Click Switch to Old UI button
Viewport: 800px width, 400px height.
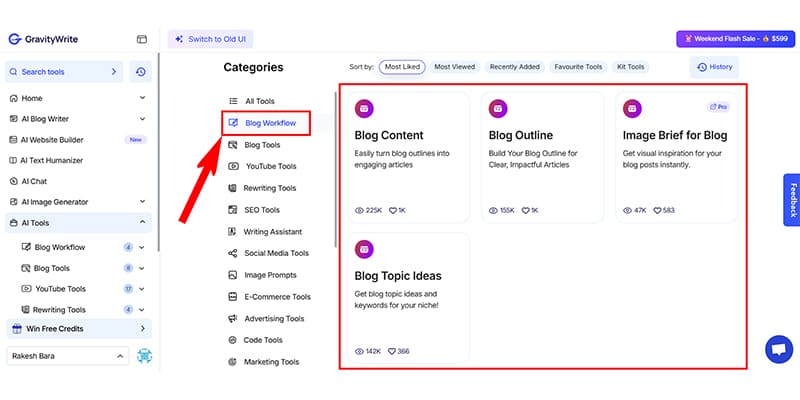click(x=210, y=39)
